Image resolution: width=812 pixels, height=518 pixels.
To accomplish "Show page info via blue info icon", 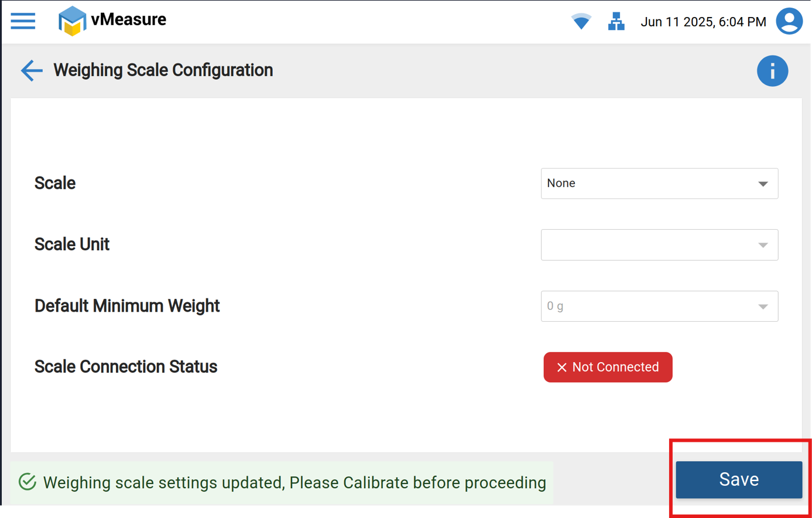I will 772,71.
